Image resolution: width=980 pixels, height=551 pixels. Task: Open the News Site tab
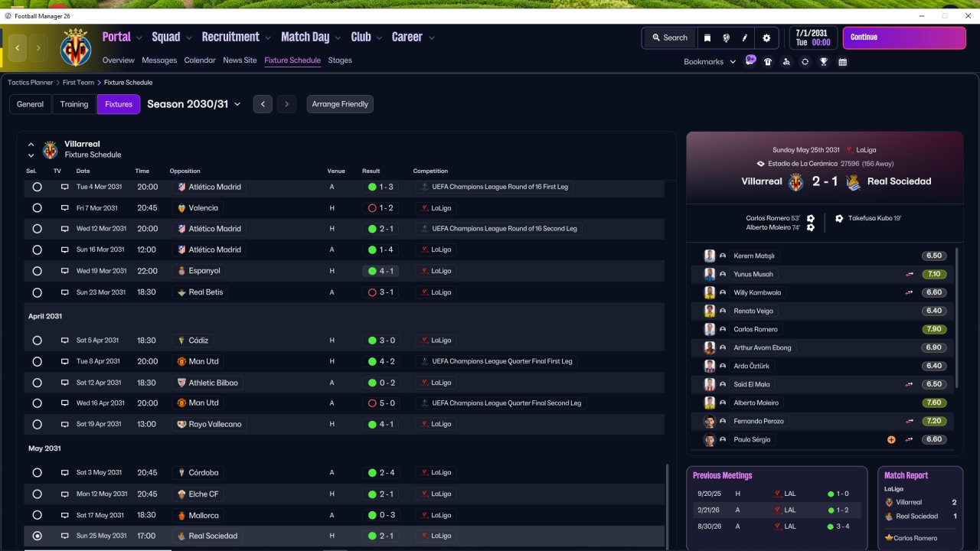(x=240, y=60)
